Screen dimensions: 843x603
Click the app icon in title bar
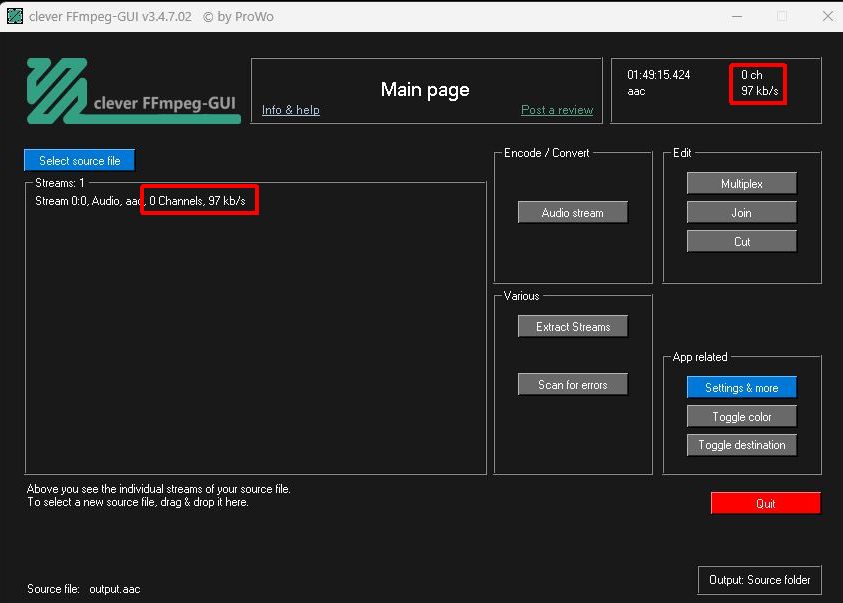[15, 16]
